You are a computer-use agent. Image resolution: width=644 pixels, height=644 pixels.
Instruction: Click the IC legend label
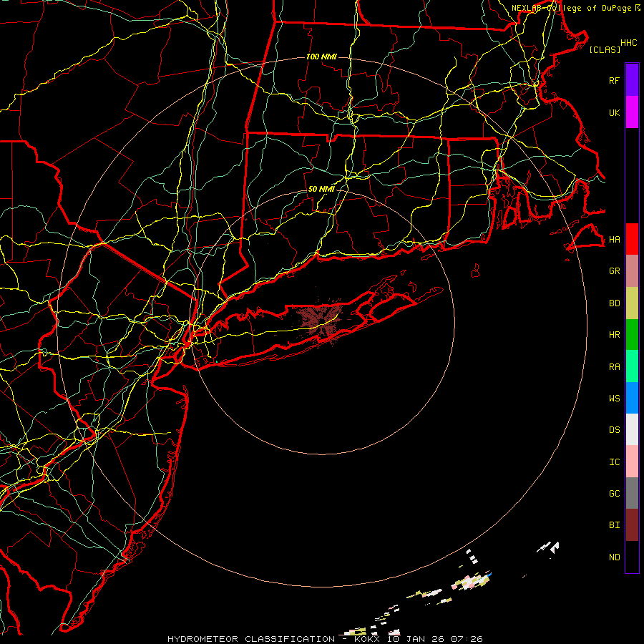pyautogui.click(x=614, y=462)
